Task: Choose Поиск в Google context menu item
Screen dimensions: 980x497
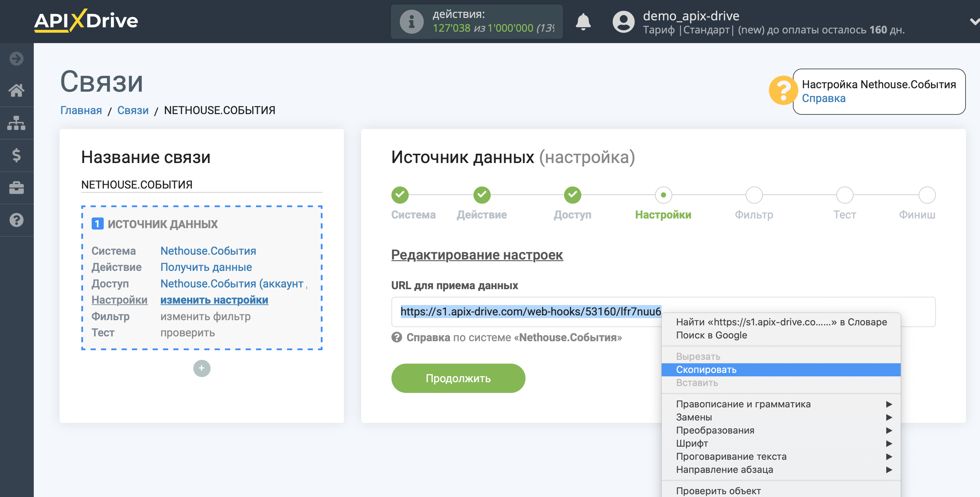Action: pos(781,335)
